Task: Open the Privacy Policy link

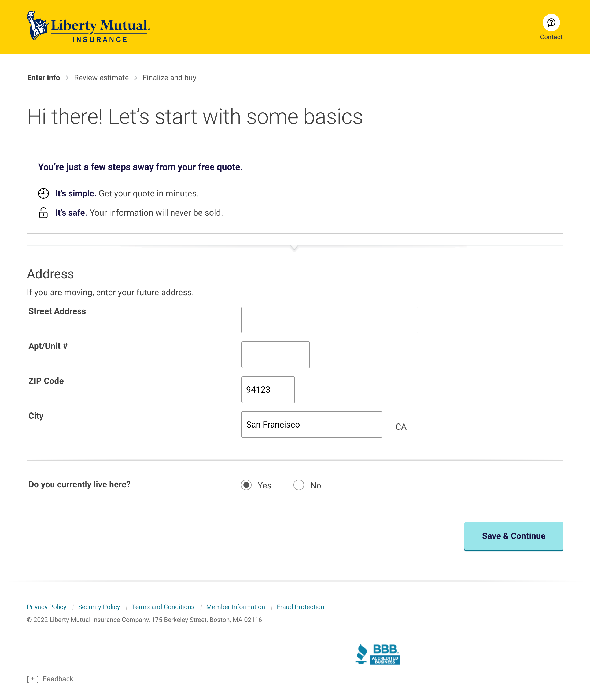Action: tap(46, 607)
